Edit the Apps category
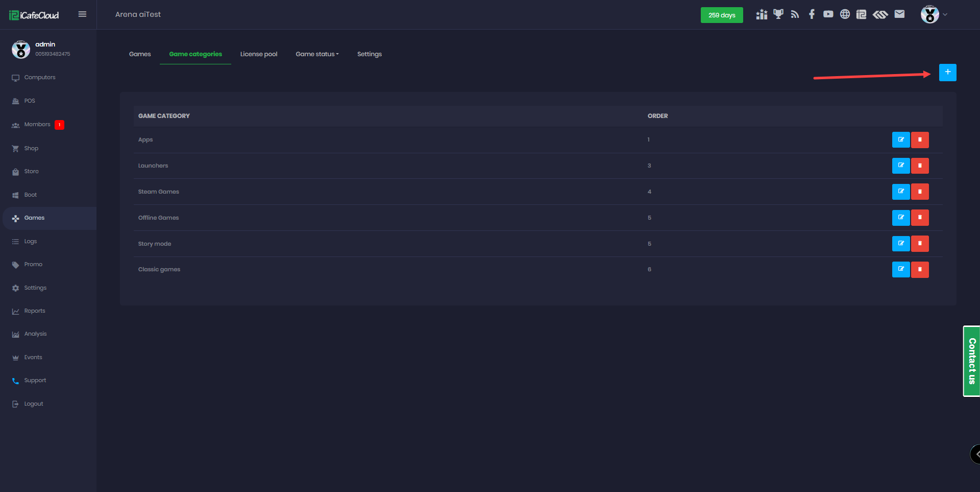This screenshot has height=492, width=980. [x=901, y=139]
